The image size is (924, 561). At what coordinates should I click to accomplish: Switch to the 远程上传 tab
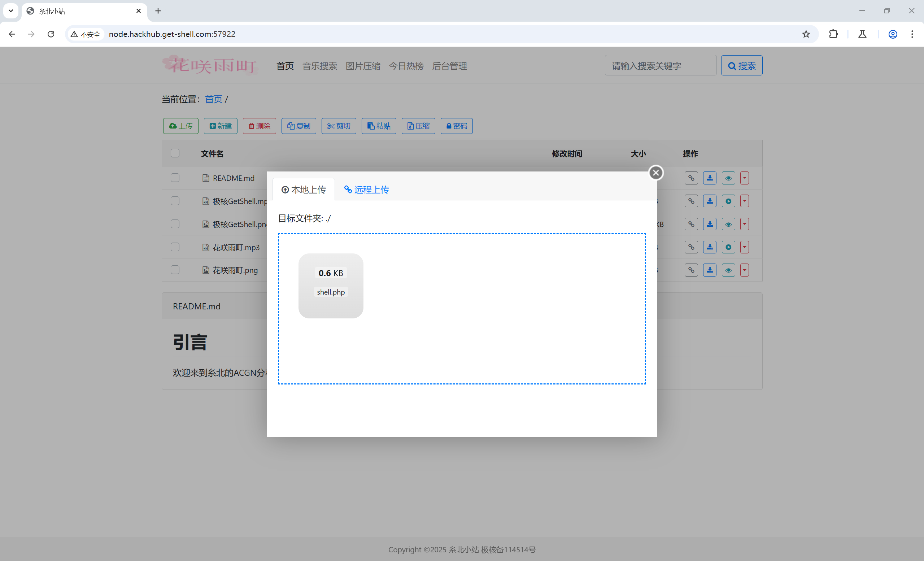tap(366, 190)
